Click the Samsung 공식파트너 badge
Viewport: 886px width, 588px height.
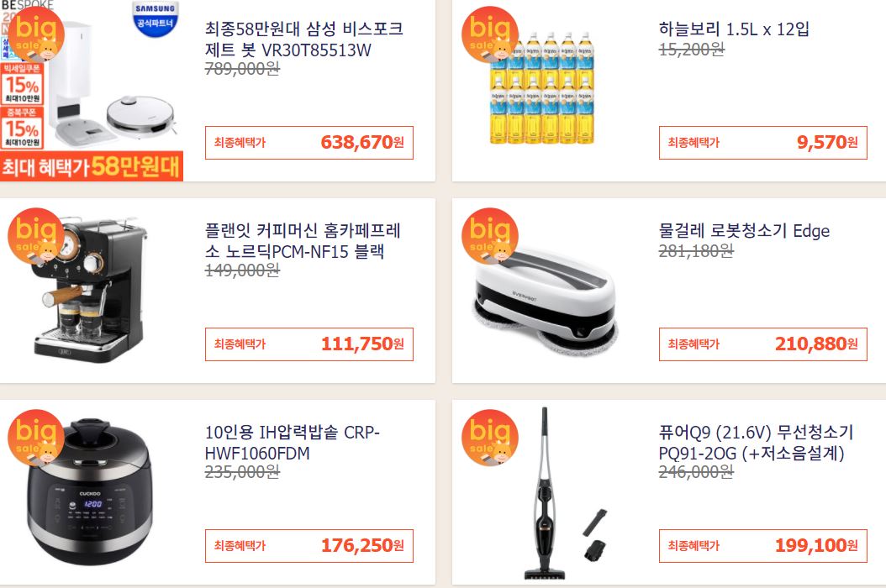coord(155,18)
